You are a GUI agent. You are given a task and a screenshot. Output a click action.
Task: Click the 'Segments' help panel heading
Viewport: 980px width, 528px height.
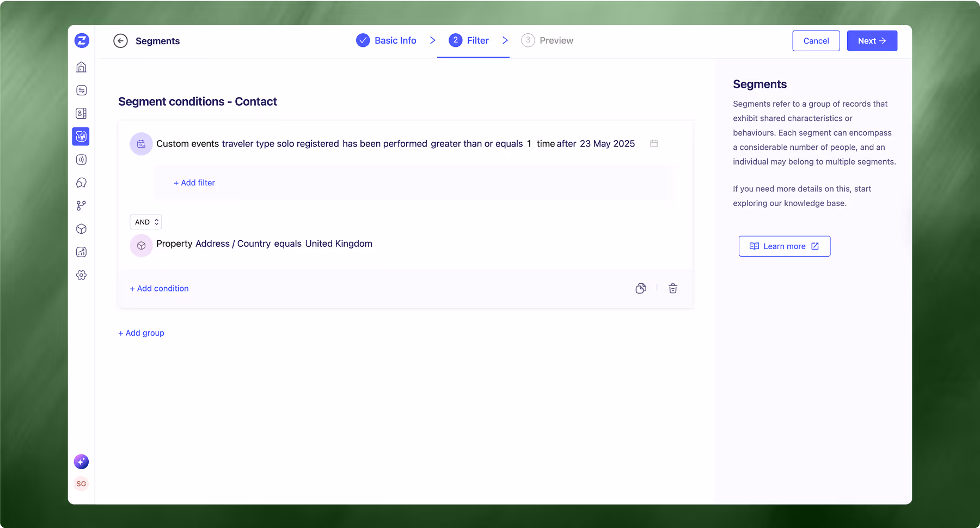pyautogui.click(x=760, y=84)
